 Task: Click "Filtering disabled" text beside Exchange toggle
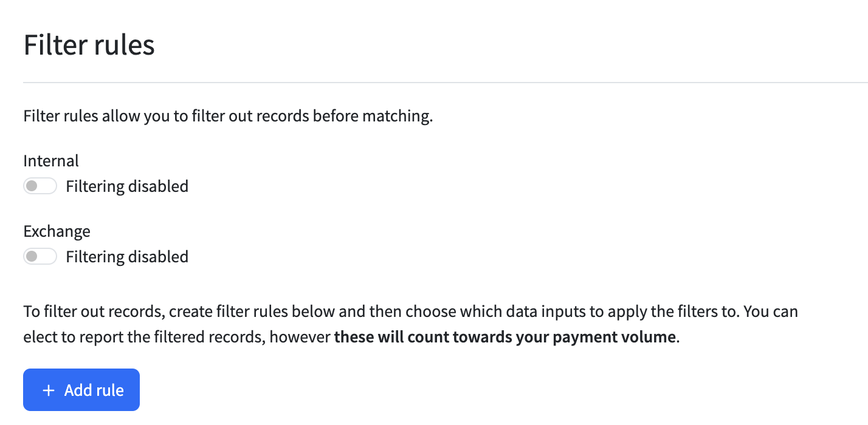click(x=127, y=257)
